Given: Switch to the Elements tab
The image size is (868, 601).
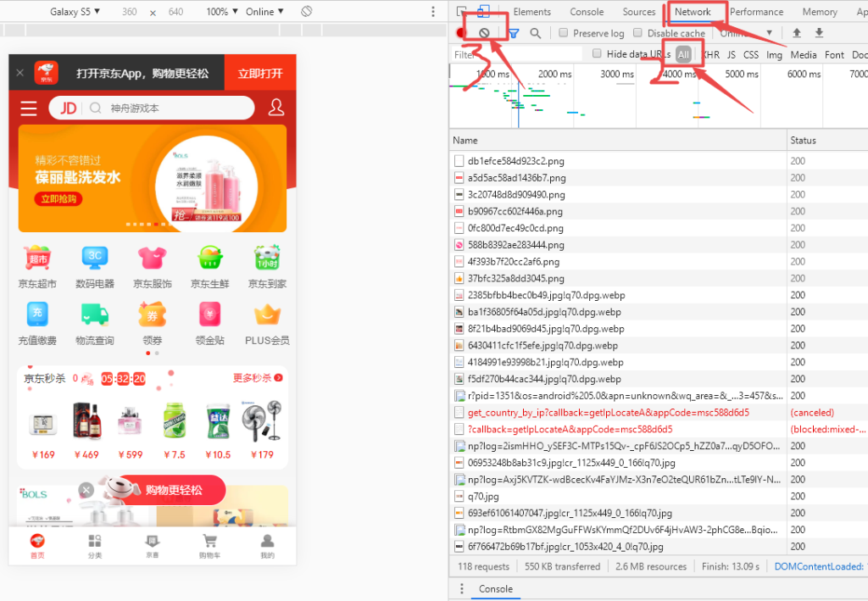Looking at the screenshot, I should 531,12.
